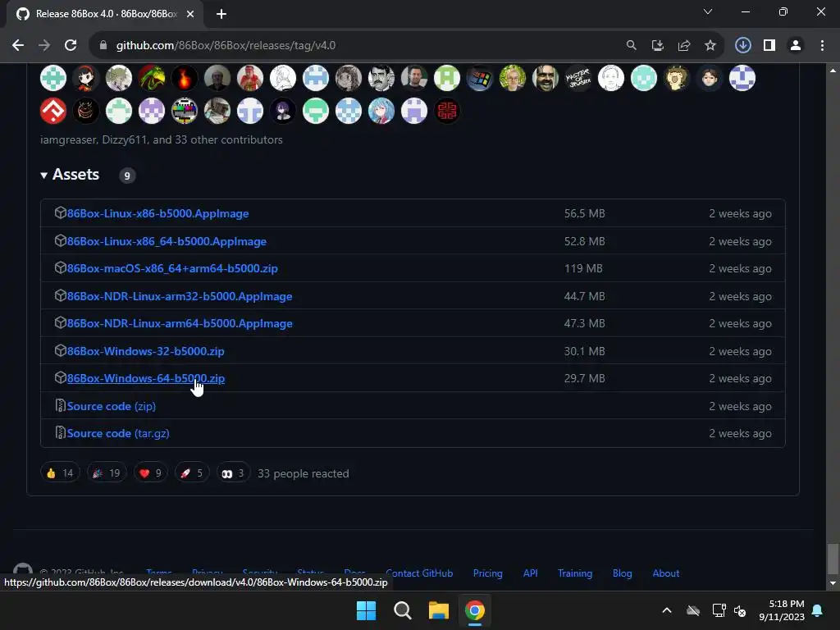Show hidden system tray icons
This screenshot has width=840, height=630.
click(x=667, y=610)
